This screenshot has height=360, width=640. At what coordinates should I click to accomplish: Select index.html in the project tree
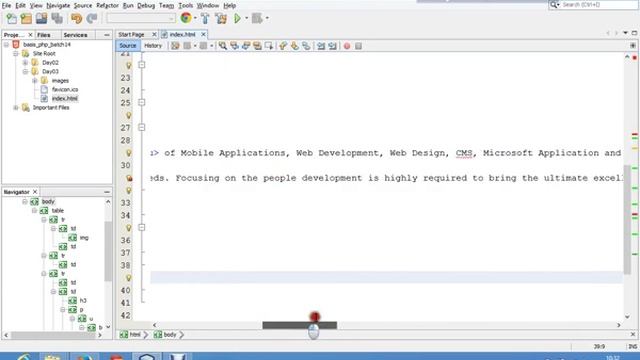[64, 99]
